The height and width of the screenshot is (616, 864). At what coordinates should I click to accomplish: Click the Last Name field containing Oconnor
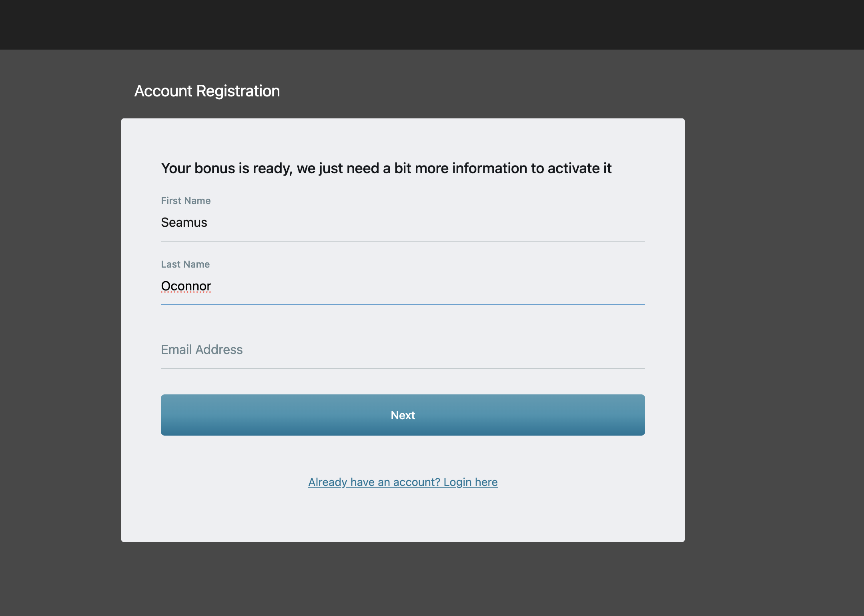coord(403,286)
